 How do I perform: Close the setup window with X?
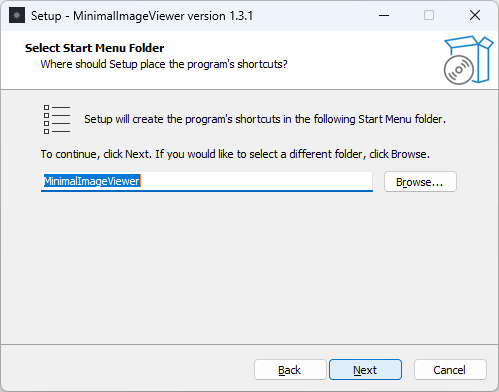(x=475, y=15)
